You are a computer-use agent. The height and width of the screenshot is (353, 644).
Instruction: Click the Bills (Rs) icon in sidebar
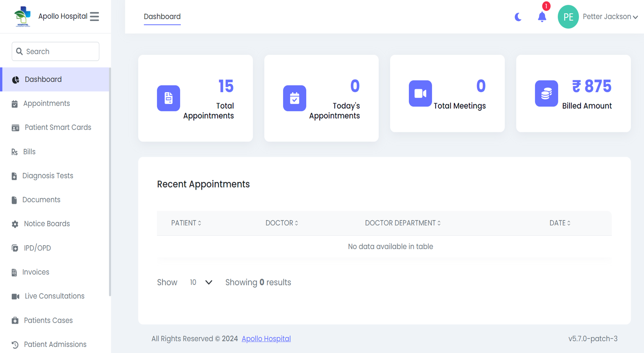pyautogui.click(x=14, y=152)
